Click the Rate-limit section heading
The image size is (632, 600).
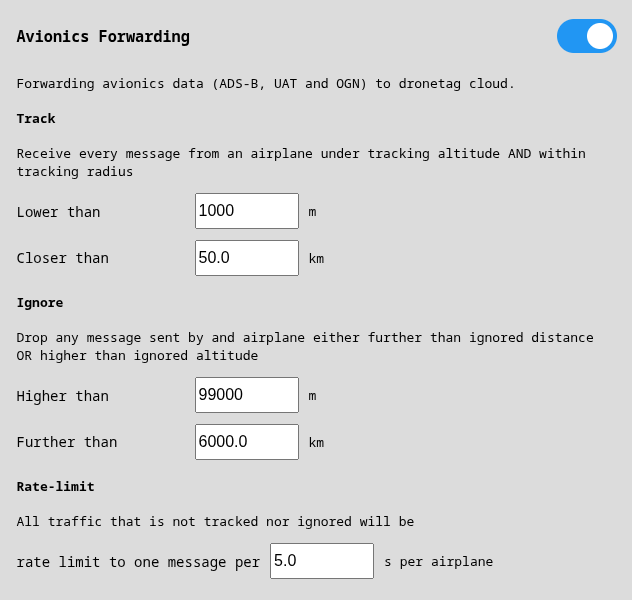pyautogui.click(x=56, y=486)
